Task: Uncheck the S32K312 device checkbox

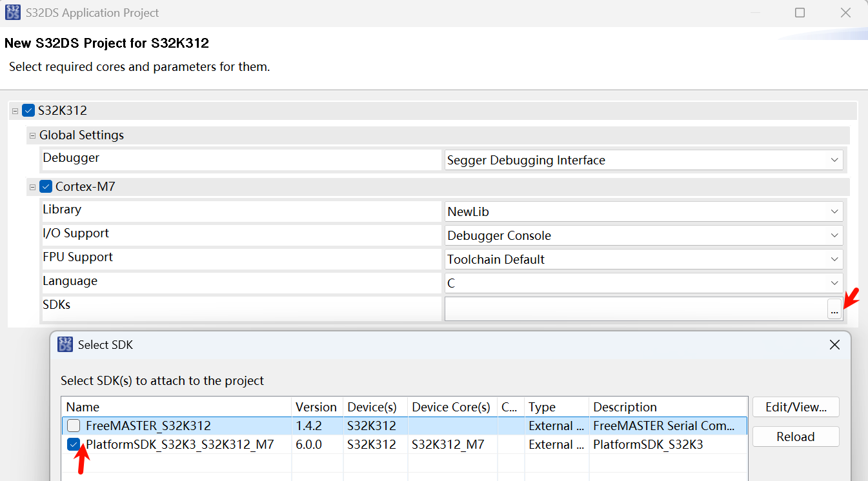Action: [x=28, y=110]
